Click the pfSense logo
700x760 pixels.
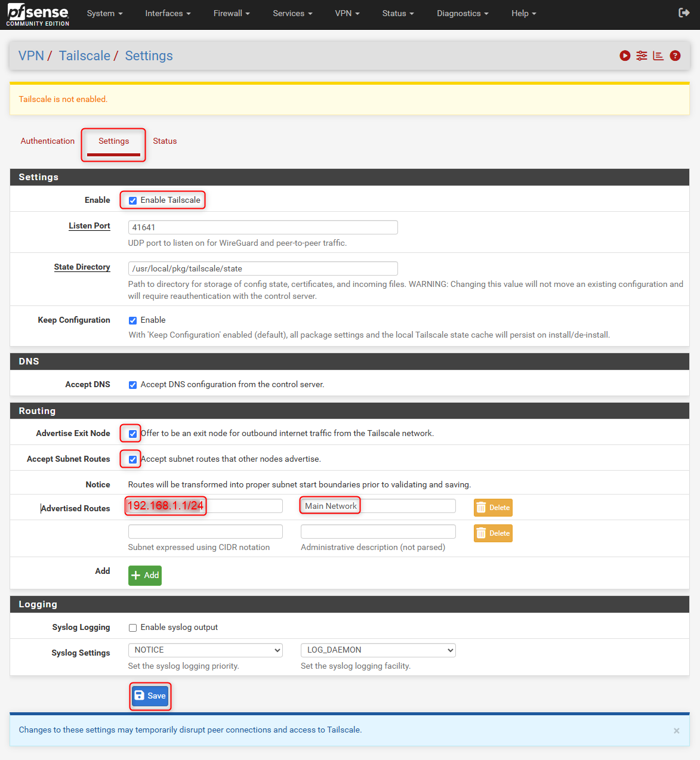[38, 15]
